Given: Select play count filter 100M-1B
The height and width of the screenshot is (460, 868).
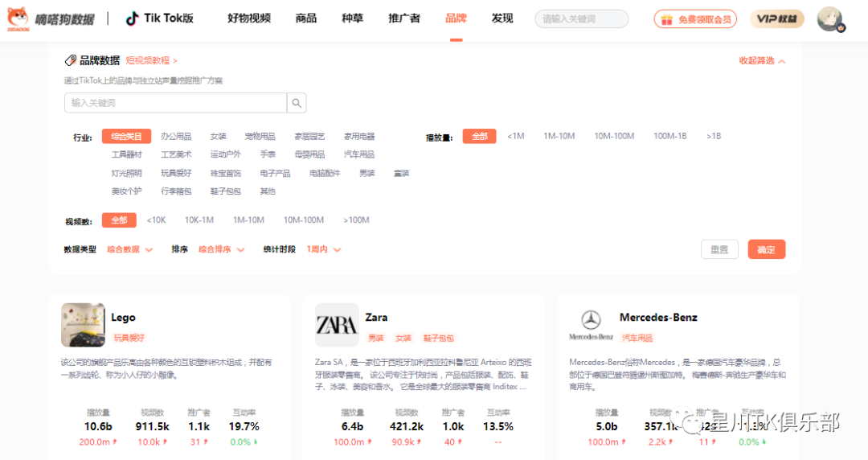Looking at the screenshot, I should (669, 137).
